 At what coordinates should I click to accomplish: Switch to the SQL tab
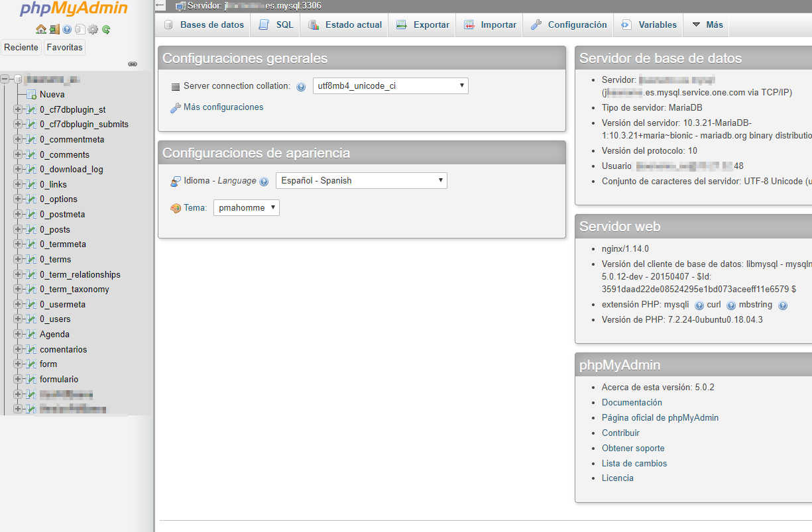(276, 25)
